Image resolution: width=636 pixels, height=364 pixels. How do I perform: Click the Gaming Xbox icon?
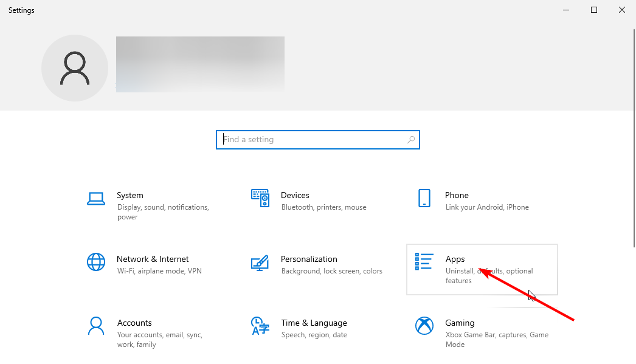pyautogui.click(x=424, y=326)
